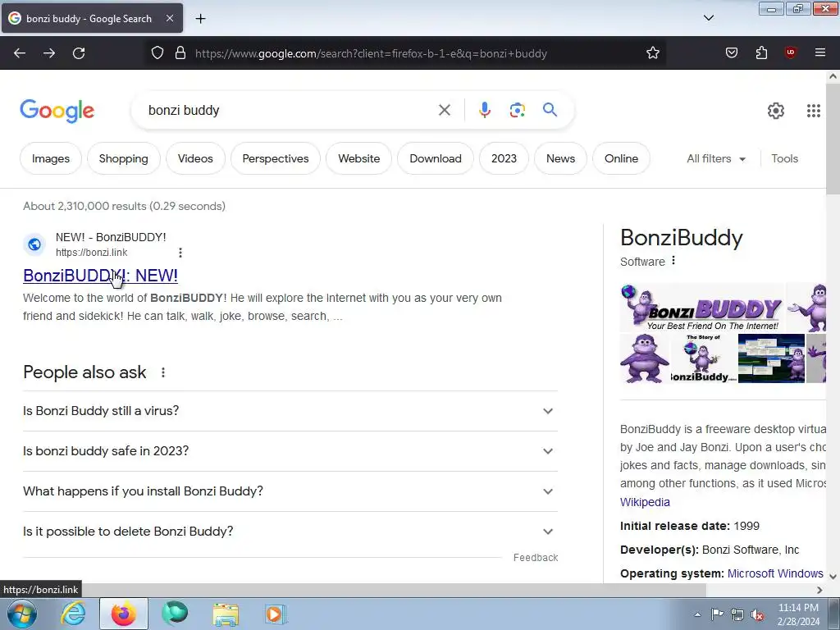Select the Videos filter chip
Image resolution: width=840 pixels, height=630 pixels.
coord(195,158)
